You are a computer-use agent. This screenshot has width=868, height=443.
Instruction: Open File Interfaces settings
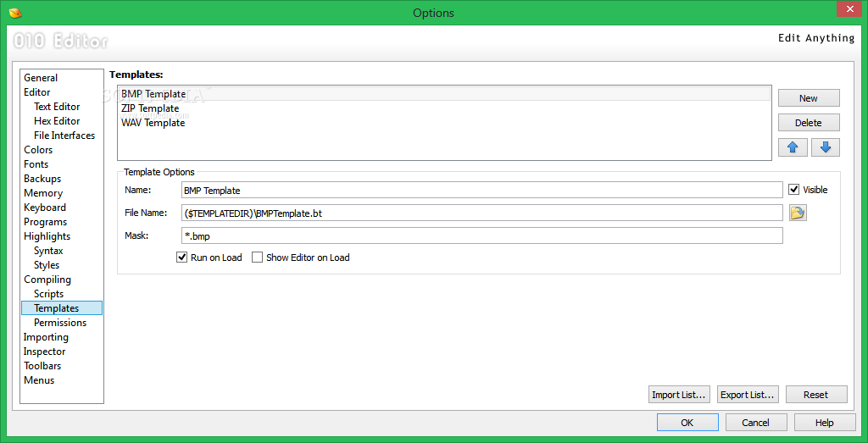[x=64, y=136]
